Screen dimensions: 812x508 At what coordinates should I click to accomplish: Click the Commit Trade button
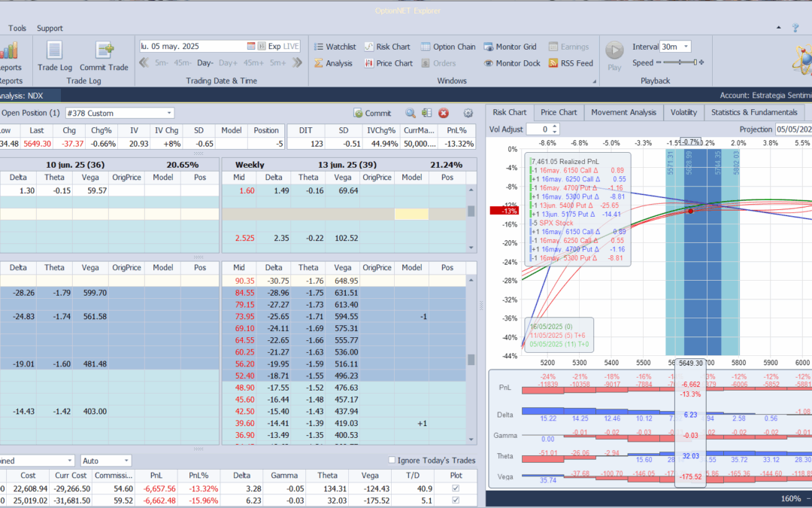coord(105,56)
